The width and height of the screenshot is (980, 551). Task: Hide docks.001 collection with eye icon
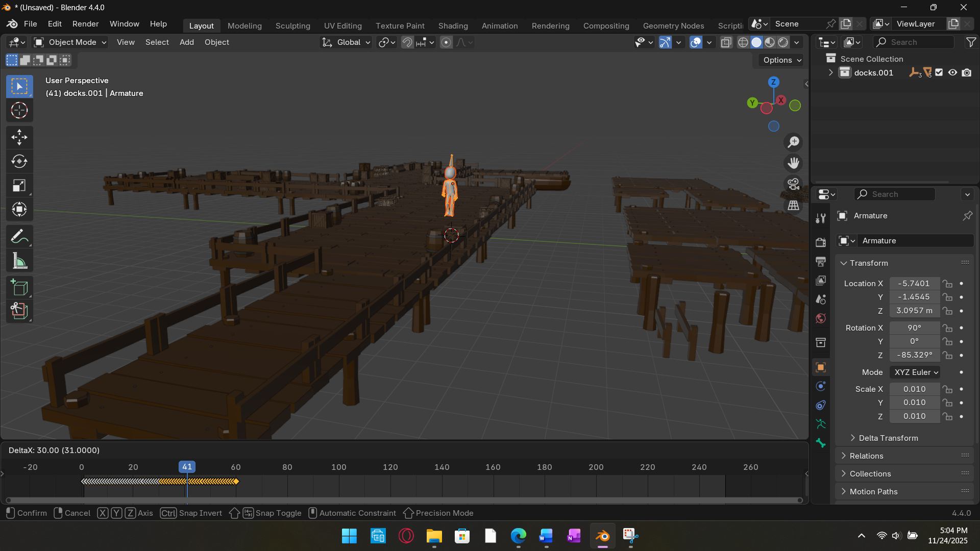[952, 72]
